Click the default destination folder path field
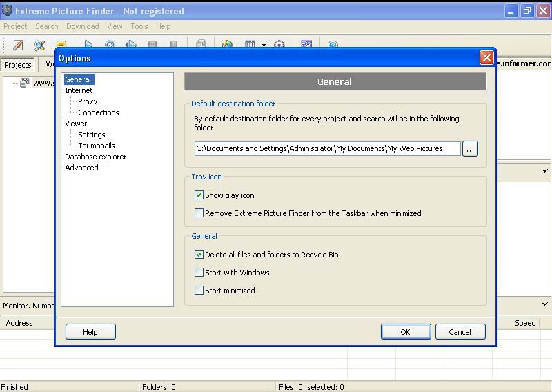The image size is (552, 392). tap(327, 148)
